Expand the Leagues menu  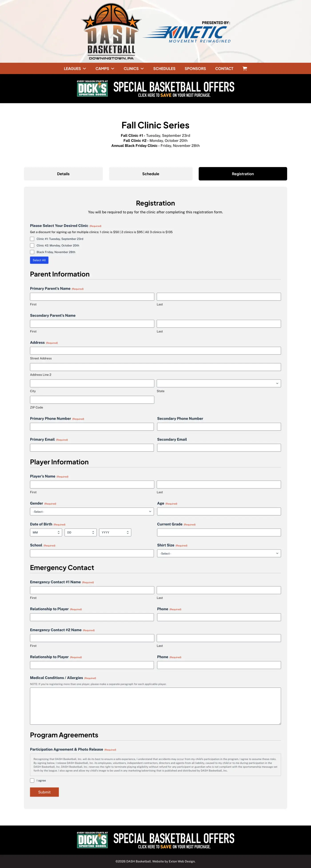75,68
